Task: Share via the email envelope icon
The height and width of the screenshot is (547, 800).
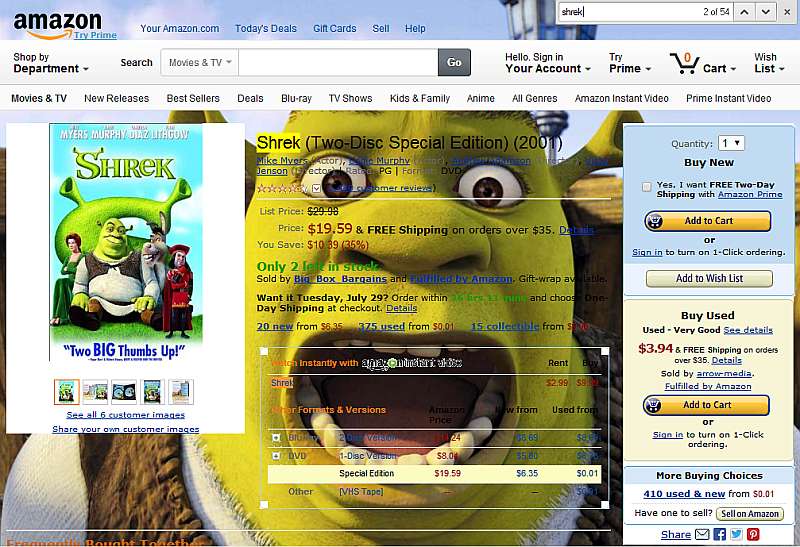Action: pyautogui.click(x=702, y=534)
